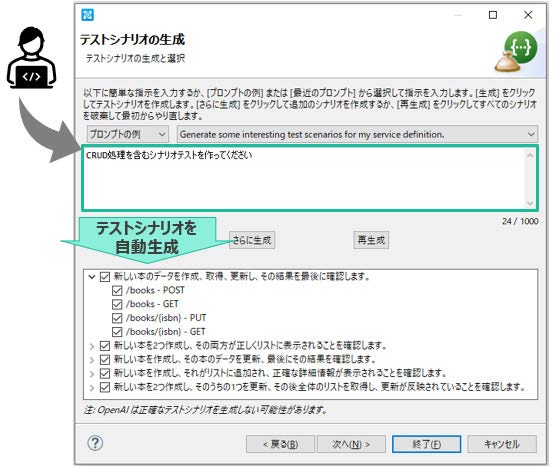Screen dimensions: 556x468
Task: Select the /books/{isbn} - PUT row text
Action: 166,318
